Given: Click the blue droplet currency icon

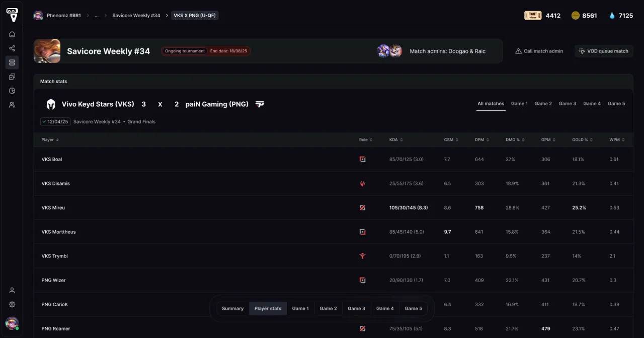Looking at the screenshot, I should (612, 16).
